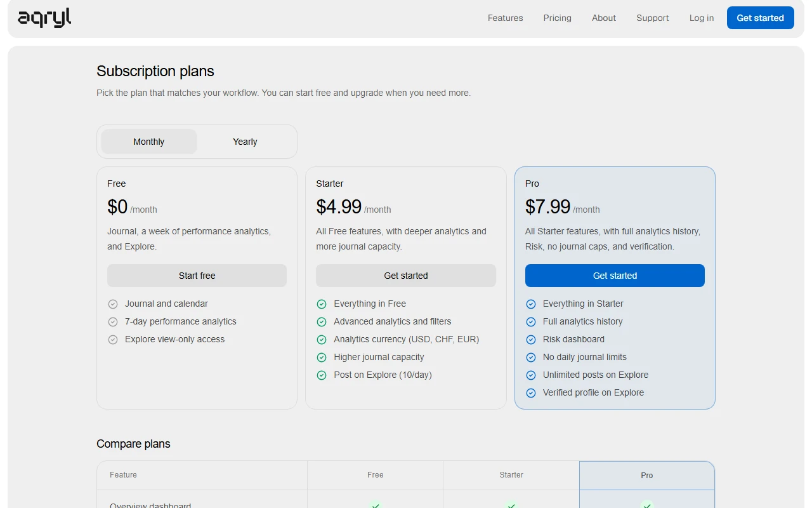Click check icon beside Everything in Free

pyautogui.click(x=322, y=304)
